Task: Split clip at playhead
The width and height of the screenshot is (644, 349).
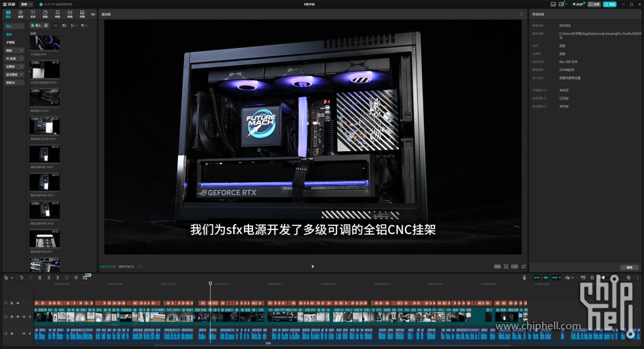Action: pyautogui.click(x=39, y=277)
